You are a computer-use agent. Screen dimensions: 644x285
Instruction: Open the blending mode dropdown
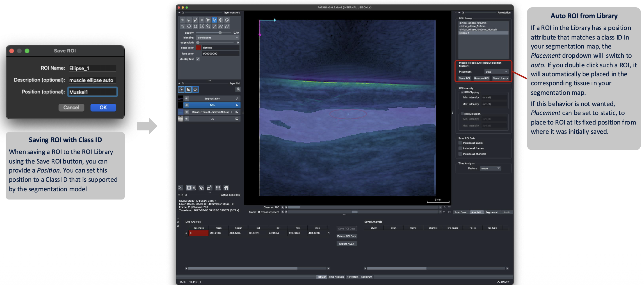coord(218,38)
